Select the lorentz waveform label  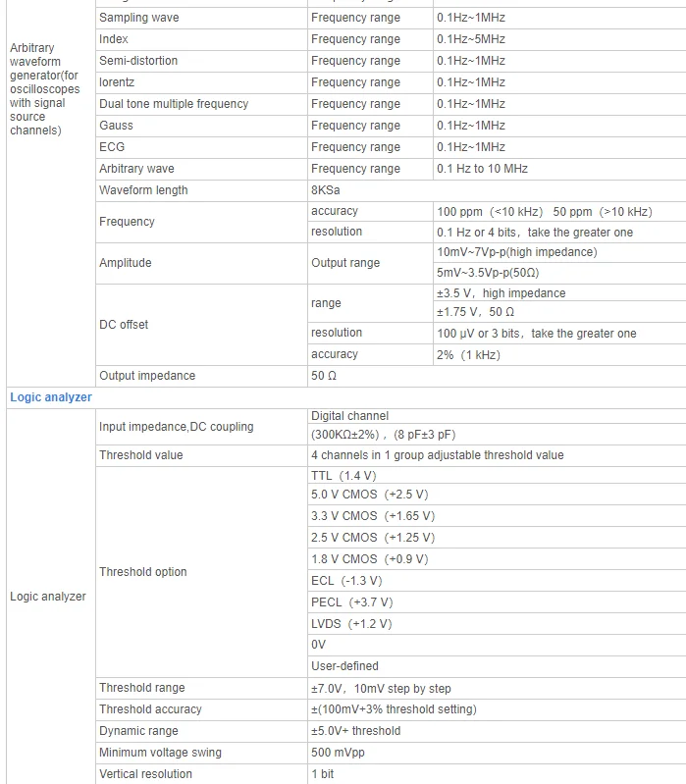tap(116, 82)
